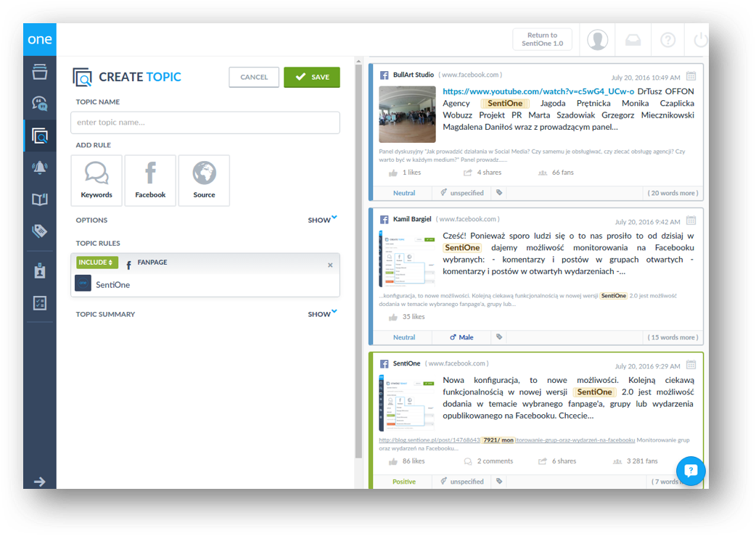Show the TOPIC SUMMARY section
756x536 pixels.
click(322, 314)
